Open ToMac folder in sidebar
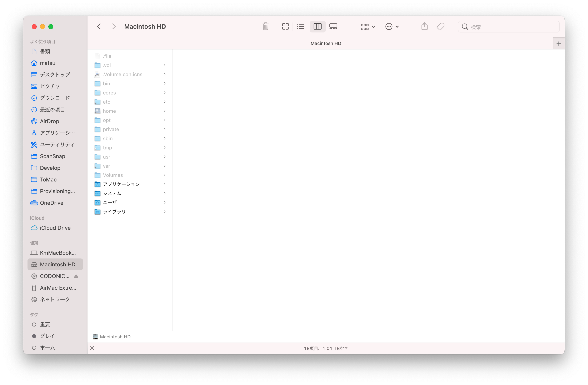The height and width of the screenshot is (385, 588). 55,180
